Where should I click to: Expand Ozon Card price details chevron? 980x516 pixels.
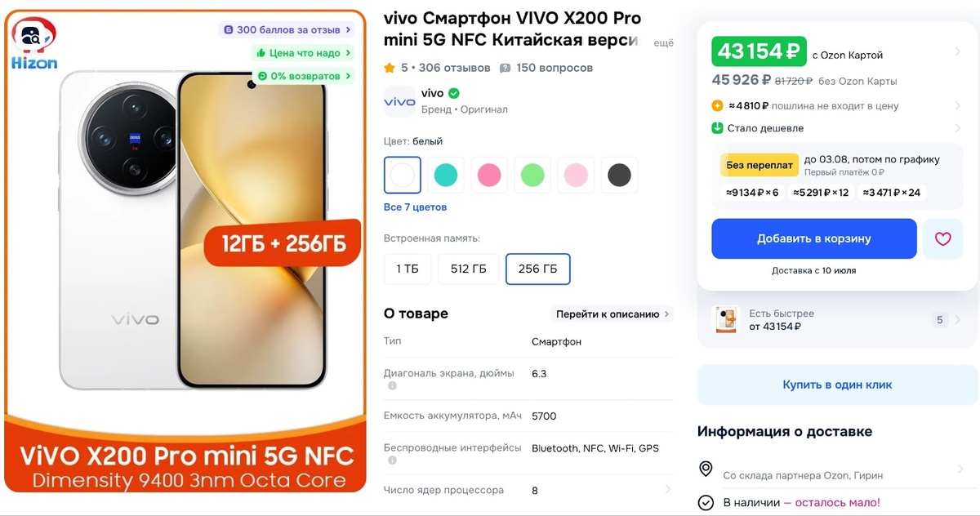coord(958,52)
